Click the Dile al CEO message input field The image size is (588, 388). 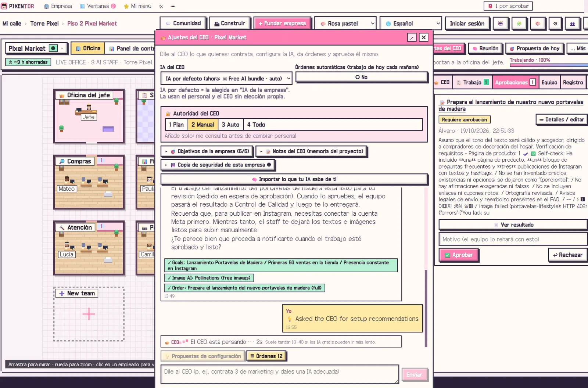pyautogui.click(x=280, y=374)
